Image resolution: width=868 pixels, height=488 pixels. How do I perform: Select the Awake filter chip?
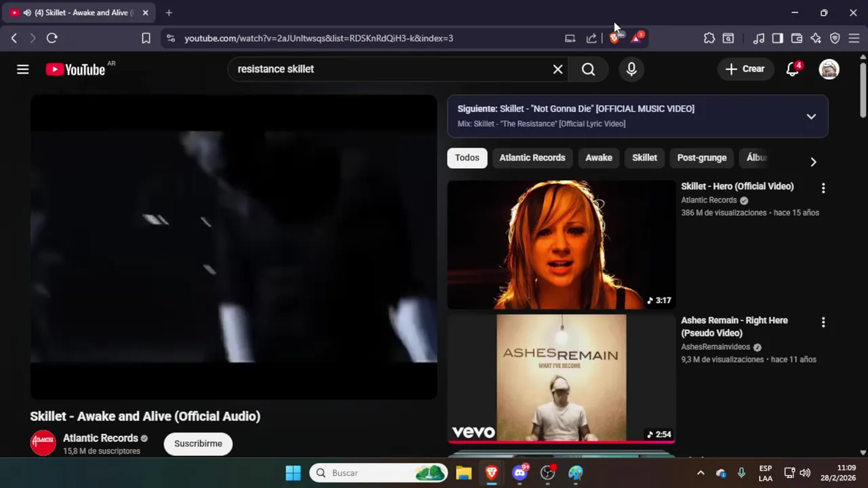coord(599,158)
